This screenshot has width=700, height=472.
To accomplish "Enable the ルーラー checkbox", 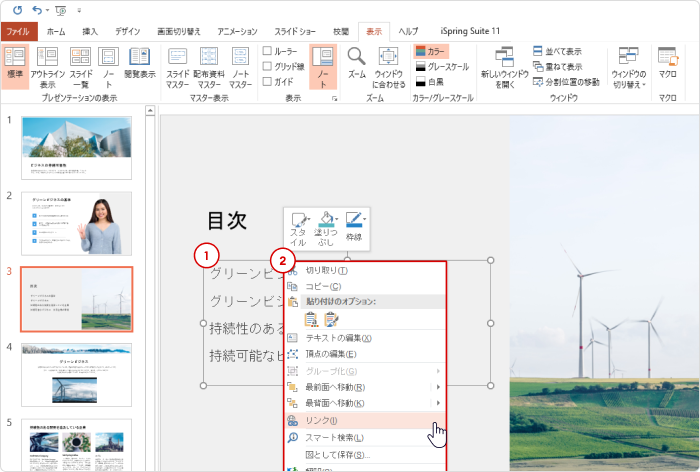I will (267, 50).
